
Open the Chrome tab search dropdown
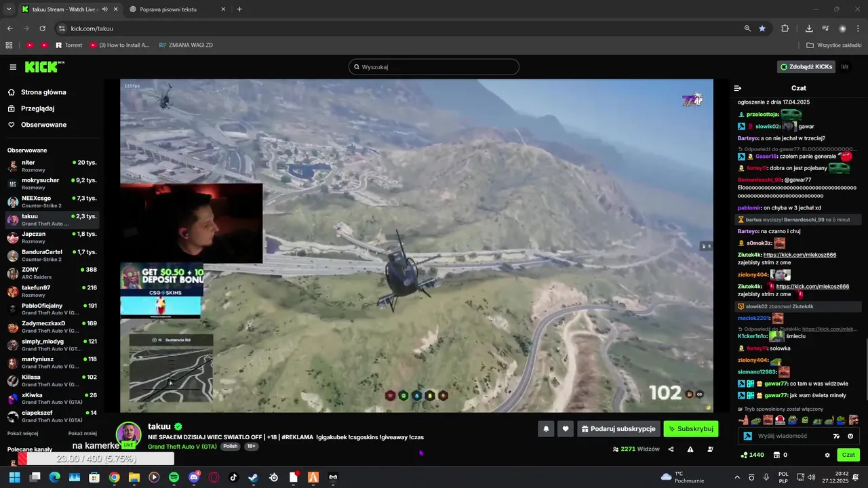click(x=9, y=9)
